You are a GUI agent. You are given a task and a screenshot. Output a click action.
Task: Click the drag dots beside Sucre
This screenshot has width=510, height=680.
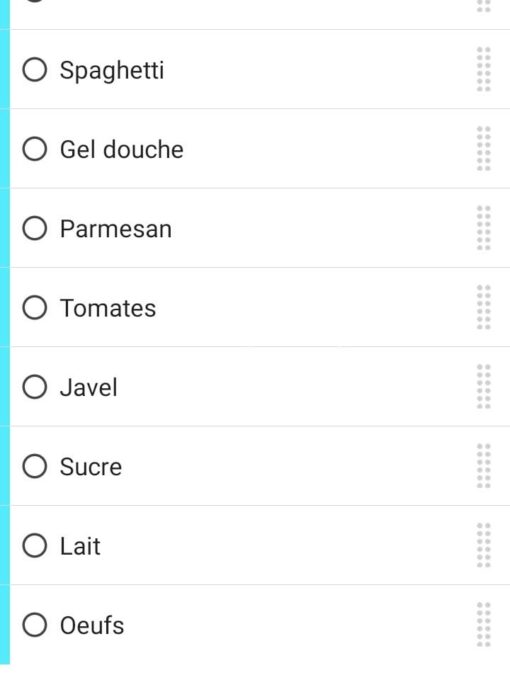click(x=484, y=466)
